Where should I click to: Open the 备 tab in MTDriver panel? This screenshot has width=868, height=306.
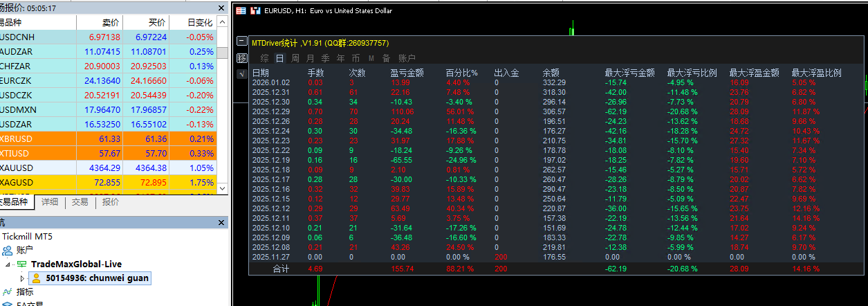point(386,59)
